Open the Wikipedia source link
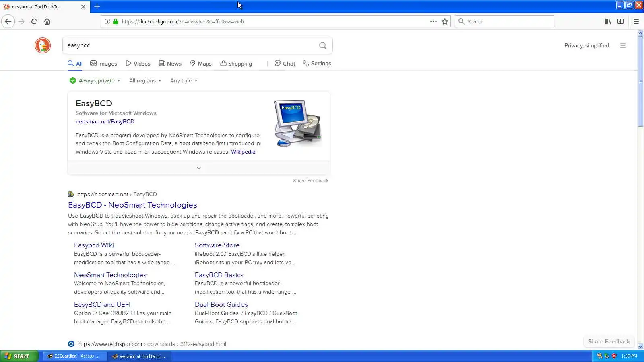Viewport: 644px width, 362px height. click(x=243, y=152)
